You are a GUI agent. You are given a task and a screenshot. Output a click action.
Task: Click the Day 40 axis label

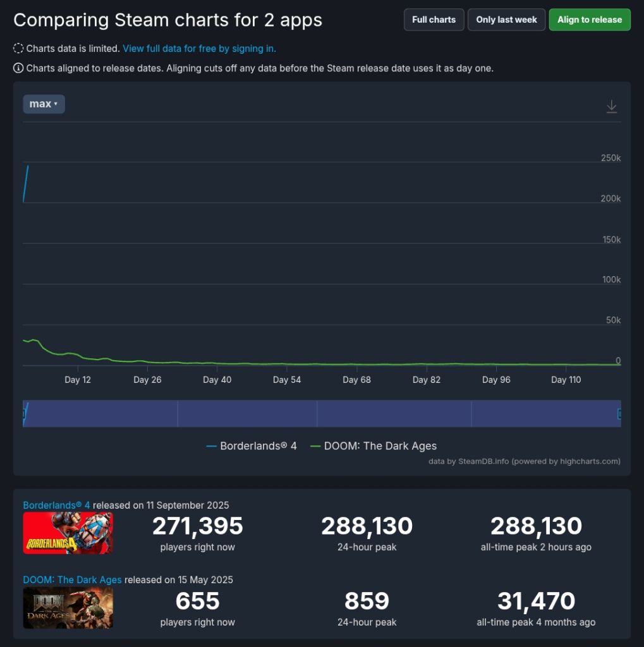tap(217, 380)
